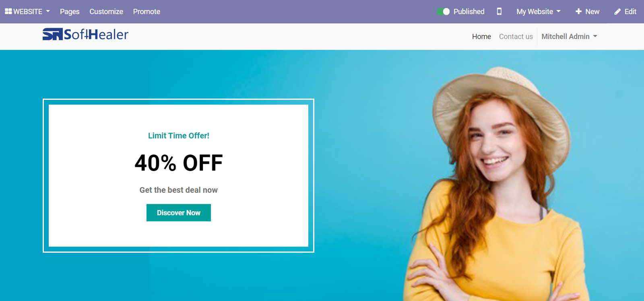Go to the Contact us page
Image resolution: width=644 pixels, height=301 pixels.
(516, 37)
